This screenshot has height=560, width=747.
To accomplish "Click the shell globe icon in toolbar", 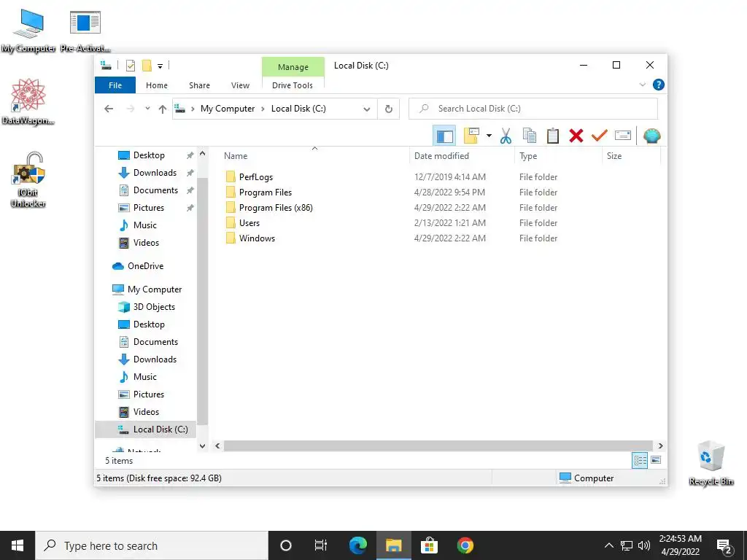I will [651, 136].
